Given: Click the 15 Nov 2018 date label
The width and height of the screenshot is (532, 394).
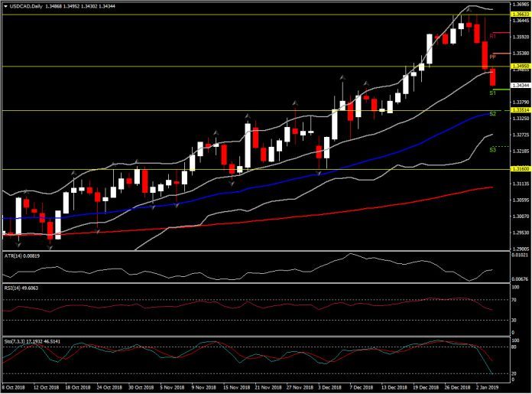Looking at the screenshot, I should 236,387.
